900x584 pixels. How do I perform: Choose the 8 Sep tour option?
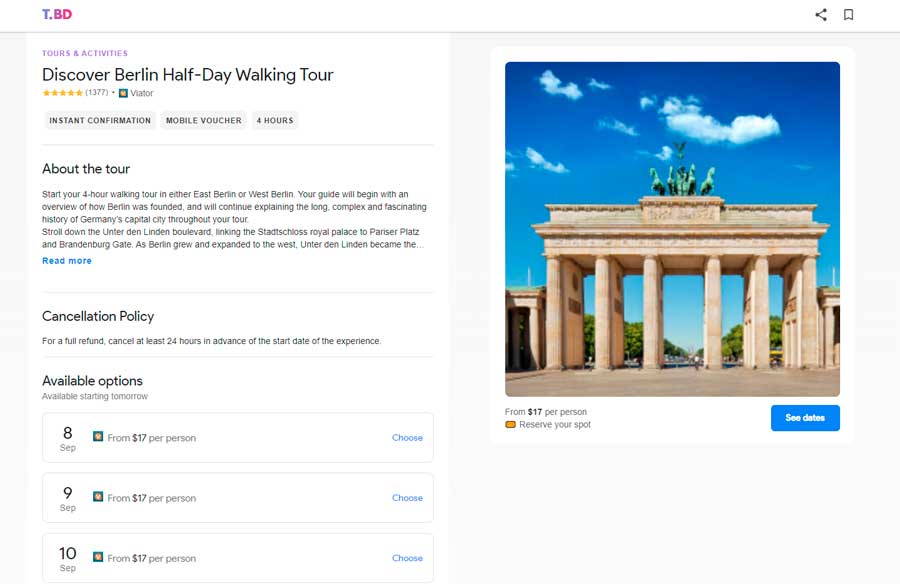click(407, 438)
